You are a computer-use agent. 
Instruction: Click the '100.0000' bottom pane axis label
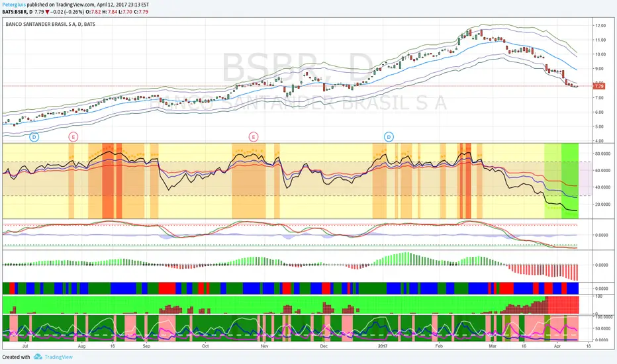[604, 317]
